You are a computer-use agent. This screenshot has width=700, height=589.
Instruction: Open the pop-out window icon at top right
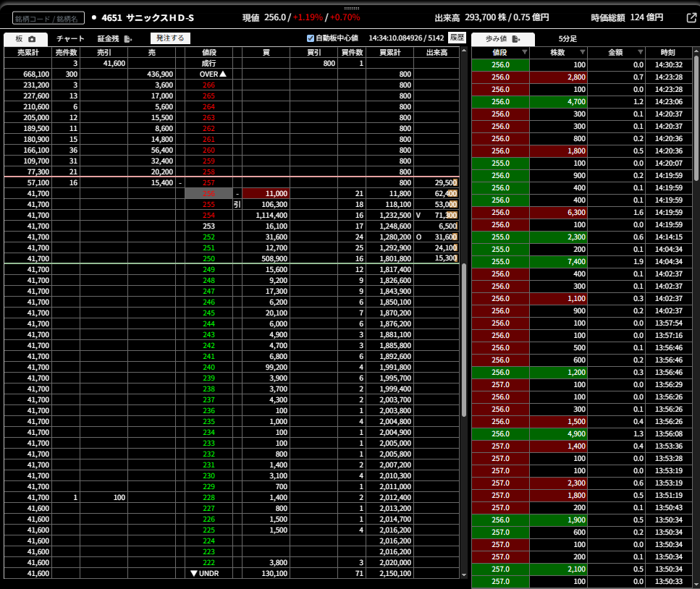[691, 17]
